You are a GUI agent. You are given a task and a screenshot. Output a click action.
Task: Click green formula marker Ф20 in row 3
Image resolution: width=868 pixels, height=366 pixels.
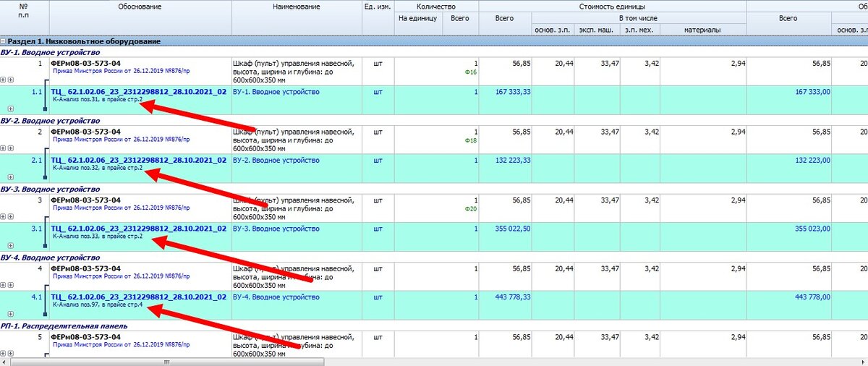(471, 209)
